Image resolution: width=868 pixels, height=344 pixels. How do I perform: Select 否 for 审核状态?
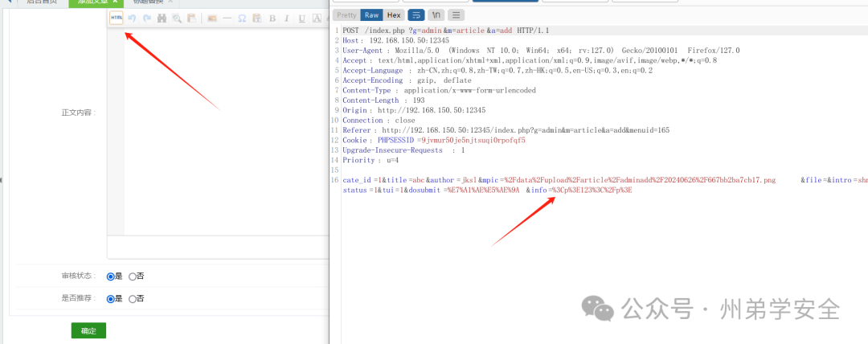tap(133, 276)
